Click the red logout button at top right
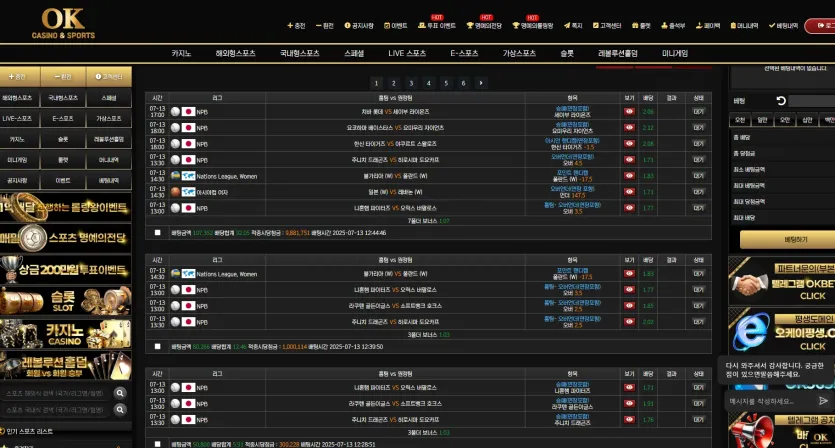835x448 pixels. coord(820,26)
